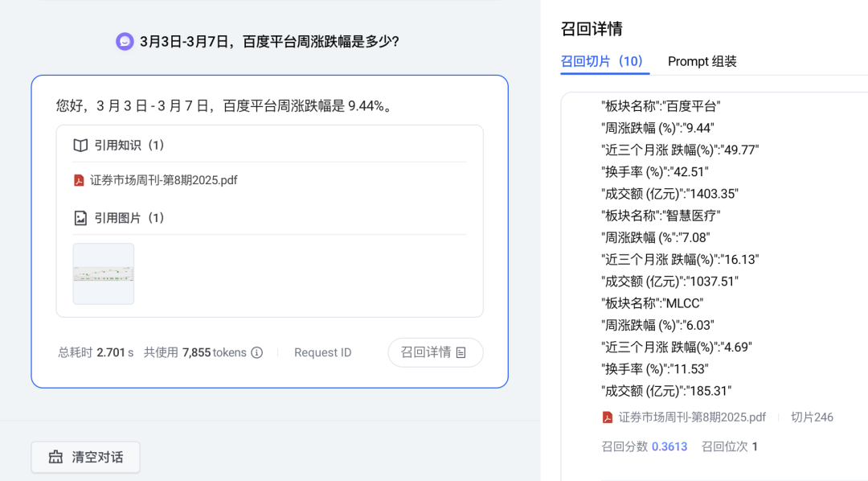Click the book icon beside 引用知识
Image resolution: width=868 pixels, height=481 pixels.
pos(80,146)
